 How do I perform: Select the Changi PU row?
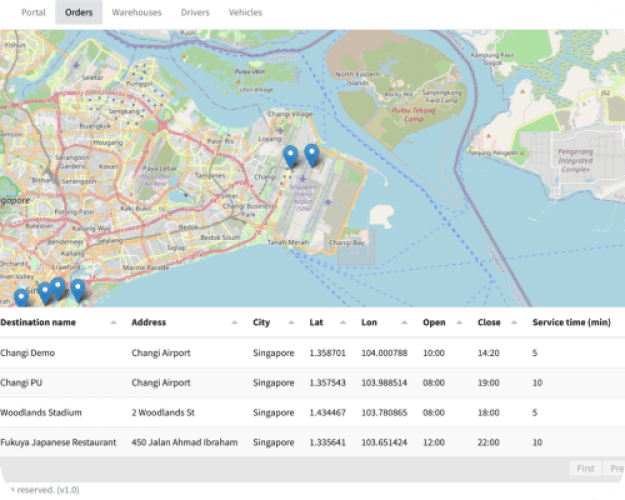click(x=312, y=383)
